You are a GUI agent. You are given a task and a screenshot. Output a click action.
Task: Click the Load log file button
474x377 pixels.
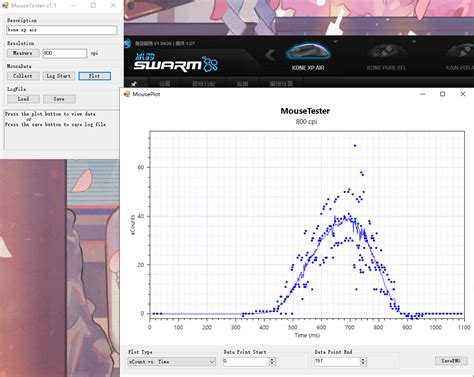(23, 99)
